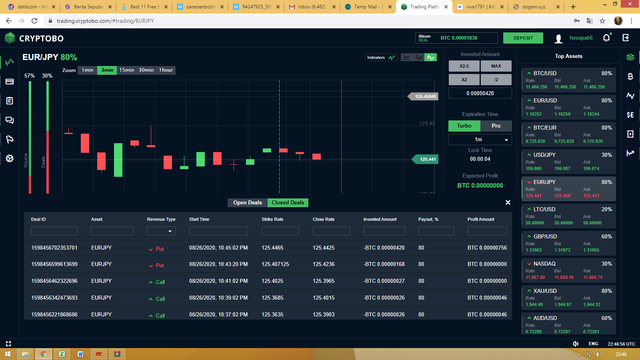Open the chat bubbles sidebar icon
Viewport: 640px width, 360px height.
pos(9,120)
